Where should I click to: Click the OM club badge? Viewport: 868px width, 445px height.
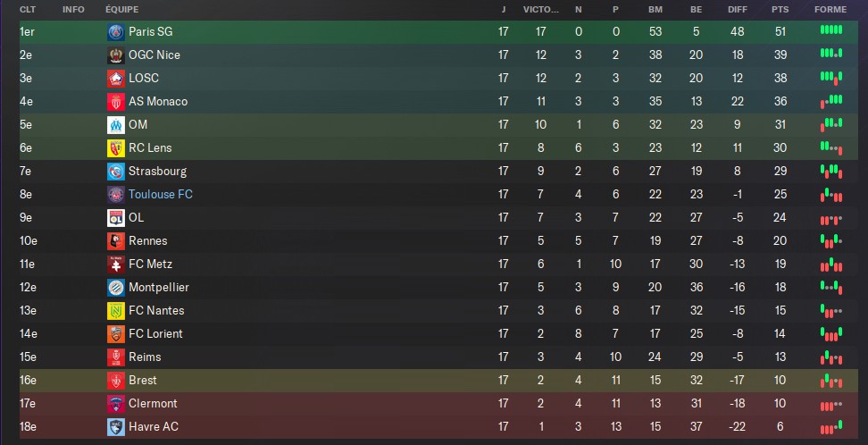point(116,125)
